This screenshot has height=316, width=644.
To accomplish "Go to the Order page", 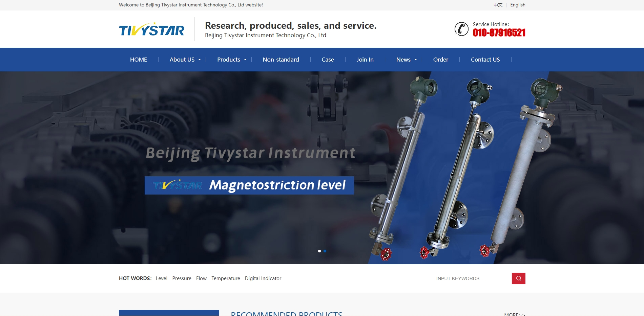I will (441, 60).
